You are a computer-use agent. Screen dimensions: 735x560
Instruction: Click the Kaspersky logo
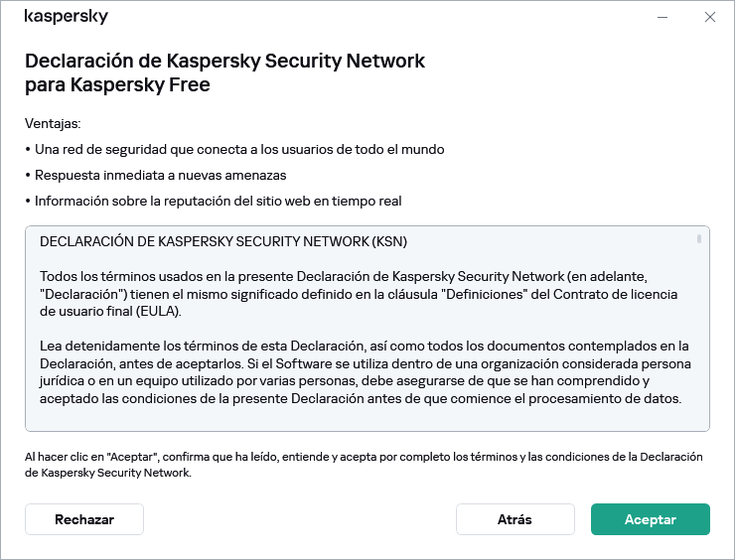(66, 17)
